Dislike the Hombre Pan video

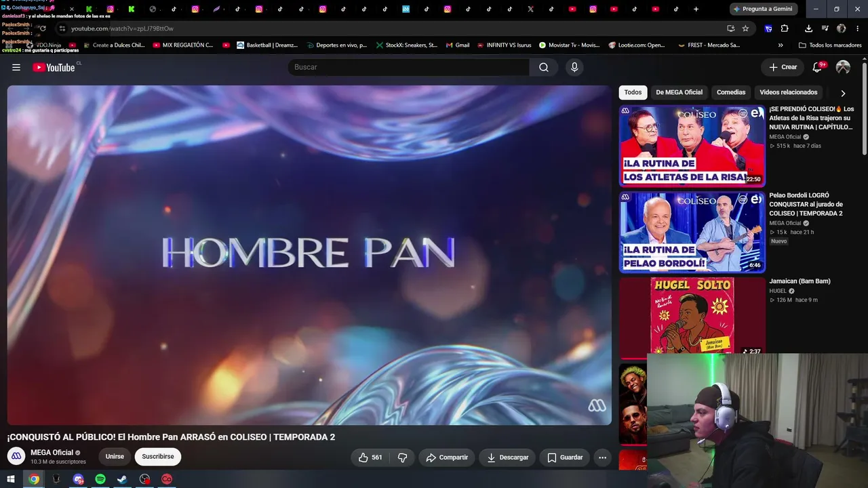402,457
